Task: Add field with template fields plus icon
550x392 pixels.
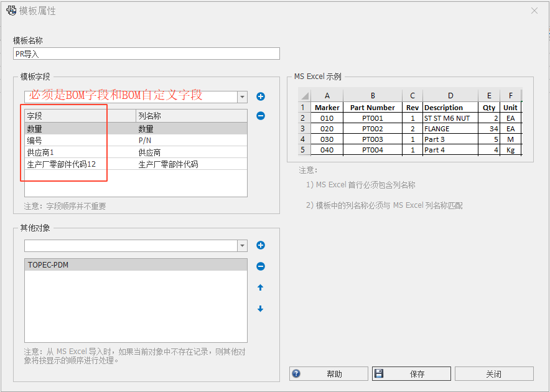Action: pos(261,96)
